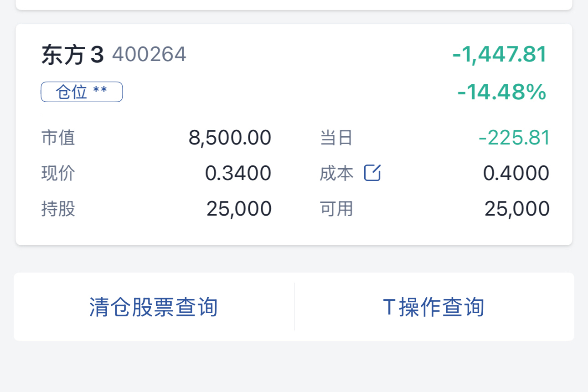Tap the 现价 value 0.3400

tap(238, 173)
